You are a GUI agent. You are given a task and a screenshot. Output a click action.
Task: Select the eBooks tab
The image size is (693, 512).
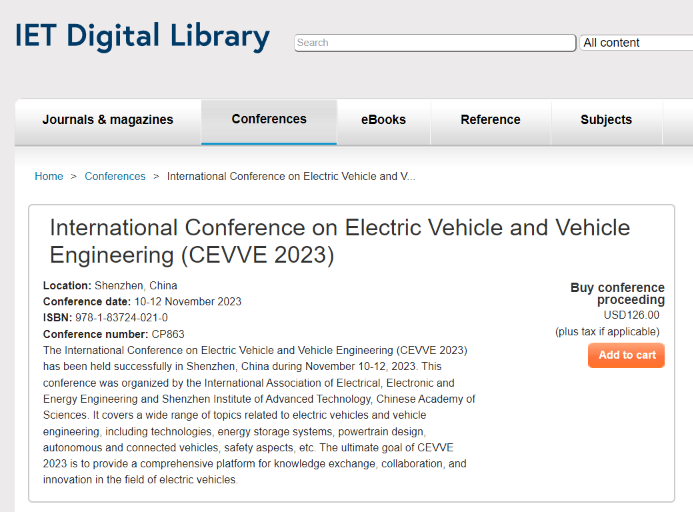[384, 120]
